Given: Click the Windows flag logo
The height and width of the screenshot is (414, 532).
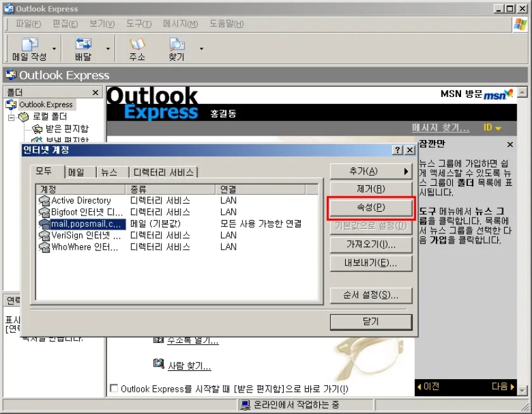Looking at the screenshot, I should point(520,25).
